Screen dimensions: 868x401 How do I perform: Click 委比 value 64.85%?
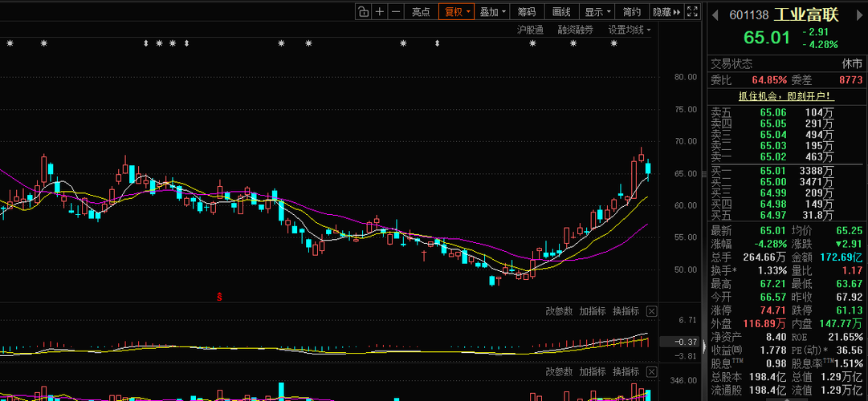click(769, 79)
